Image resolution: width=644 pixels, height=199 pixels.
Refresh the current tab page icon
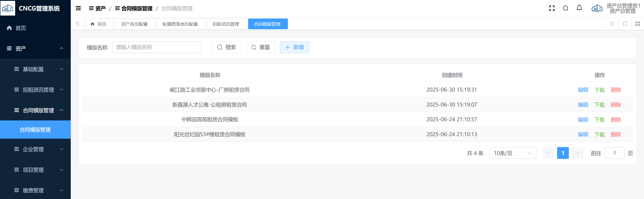click(625, 24)
